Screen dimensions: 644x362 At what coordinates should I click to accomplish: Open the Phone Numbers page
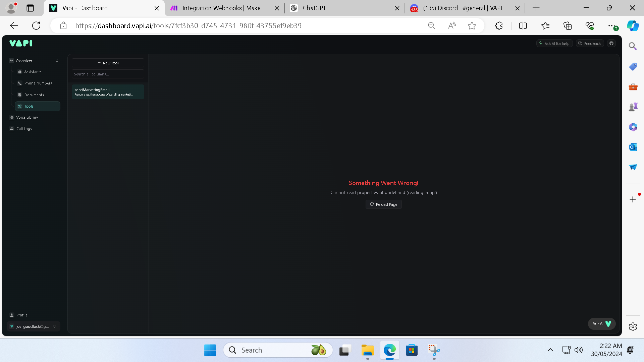pyautogui.click(x=38, y=83)
